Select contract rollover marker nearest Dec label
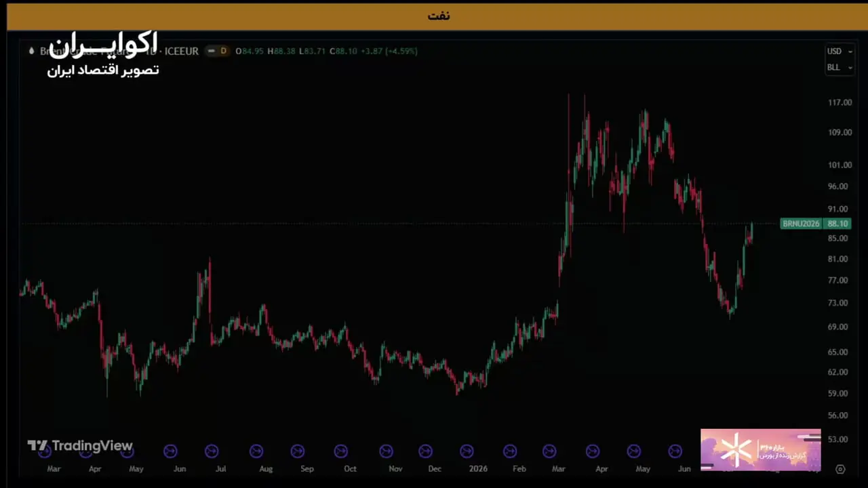Viewport: 868px width, 488px height. (x=425, y=451)
